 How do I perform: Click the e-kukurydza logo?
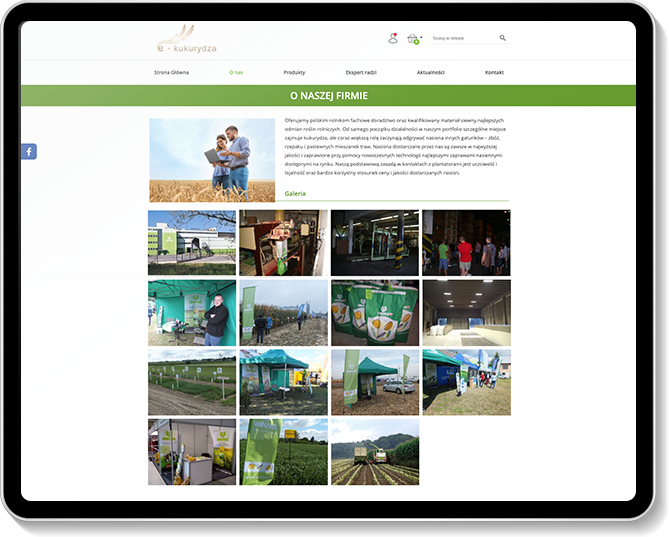[x=185, y=40]
